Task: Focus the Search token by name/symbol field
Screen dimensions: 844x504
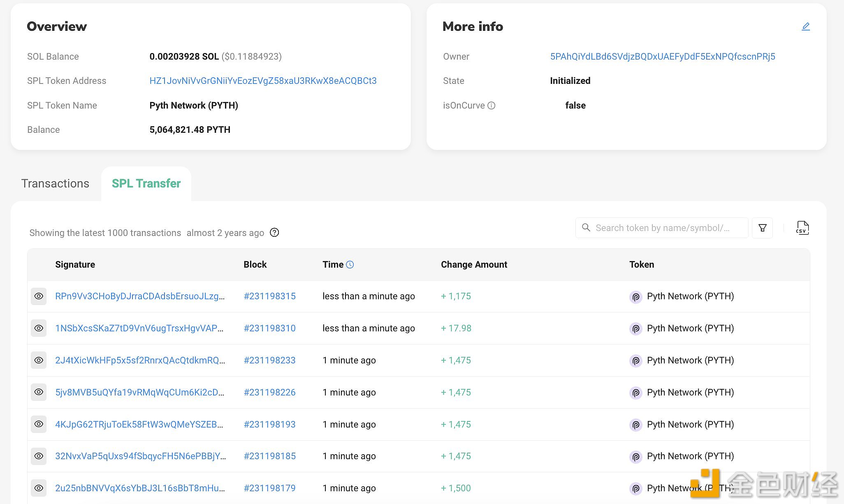Action: pos(662,228)
